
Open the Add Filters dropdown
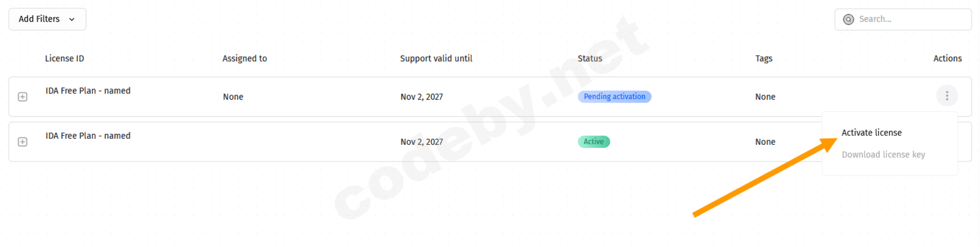(47, 19)
